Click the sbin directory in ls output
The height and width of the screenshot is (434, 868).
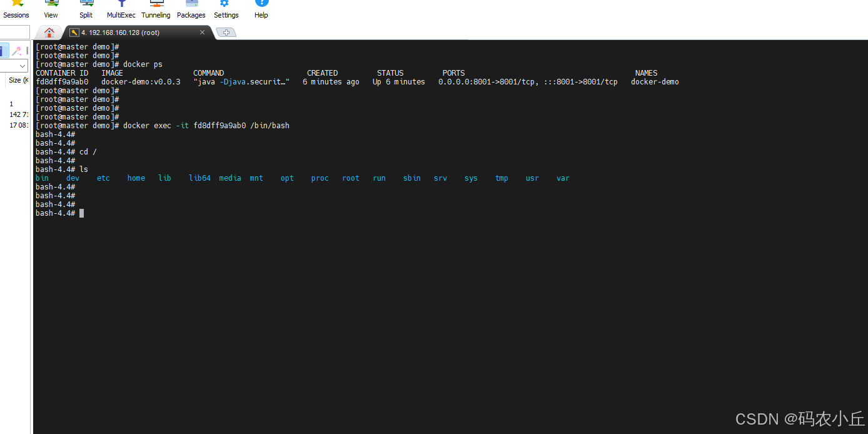pos(412,178)
